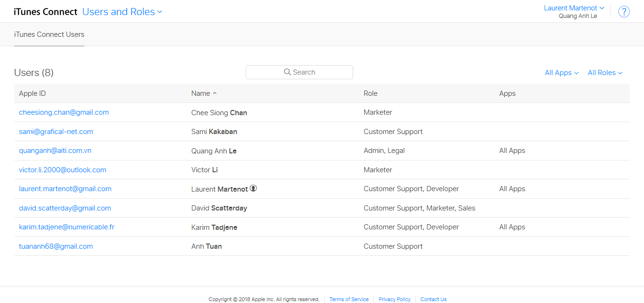Screen dimensions: 644x303
Task: Open the Users and Roles dropdown menu
Action: click(122, 12)
